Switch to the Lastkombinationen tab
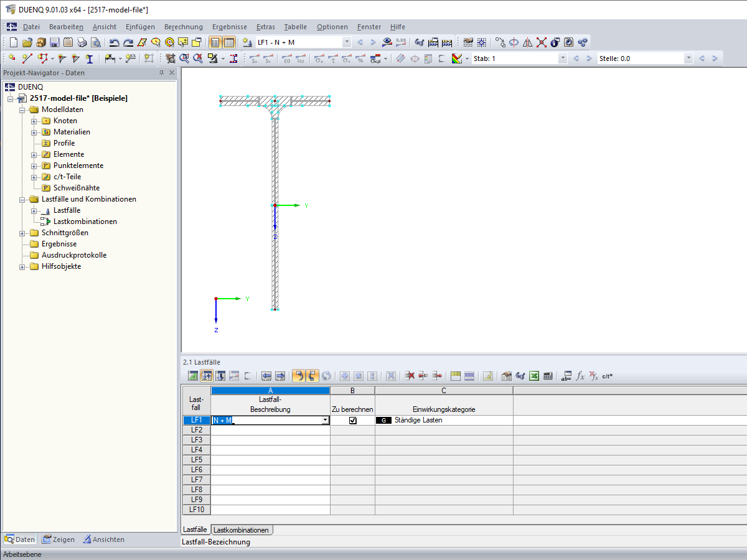 coord(242,530)
